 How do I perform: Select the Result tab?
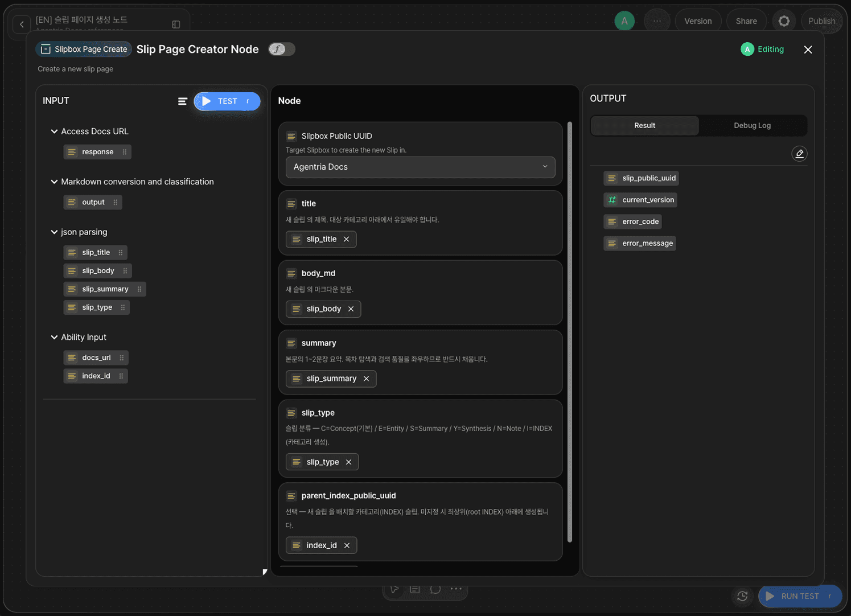point(644,125)
